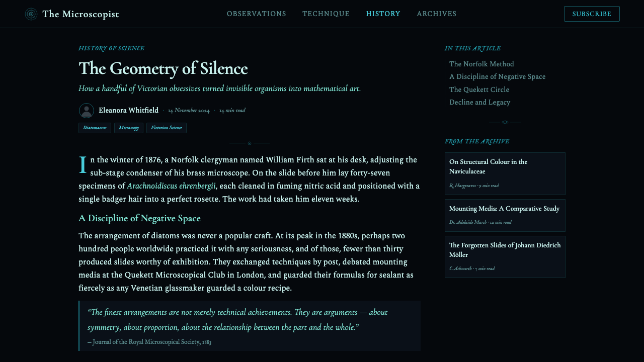Click the article title The Geometry of Silence
Screen dimensions: 644x362
point(163,68)
